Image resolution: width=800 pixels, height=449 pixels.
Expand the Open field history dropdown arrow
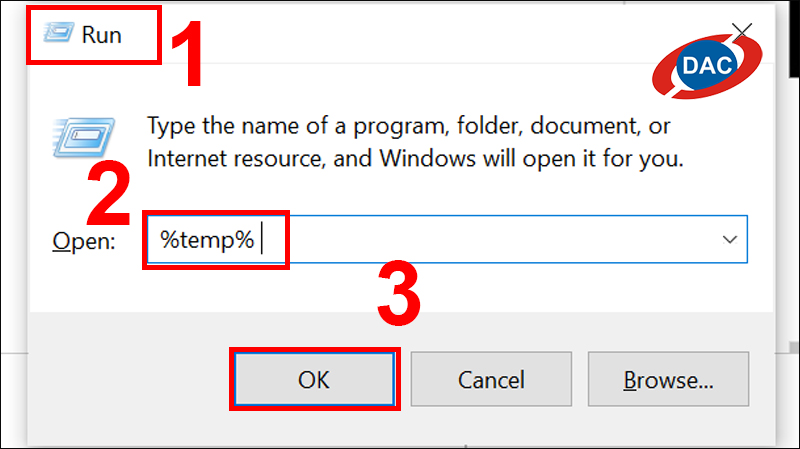(730, 239)
